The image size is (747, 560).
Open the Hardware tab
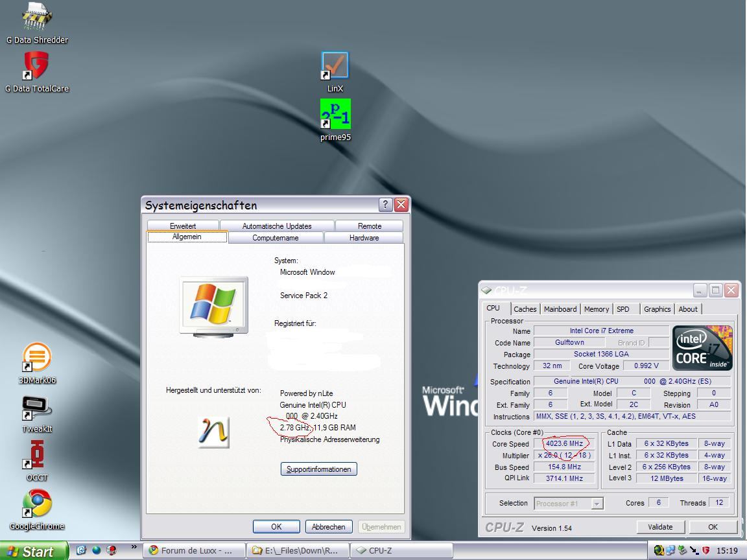[x=364, y=238]
